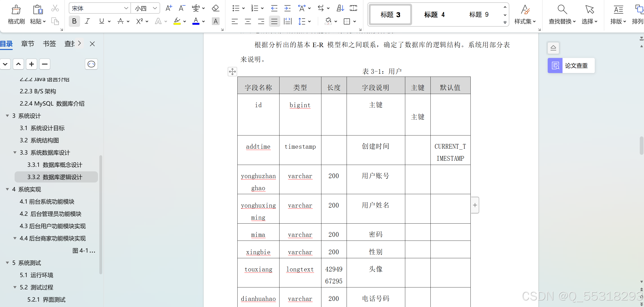Viewport: 644px width, 307px height.
Task: Click the borders icon
Action: click(x=347, y=21)
